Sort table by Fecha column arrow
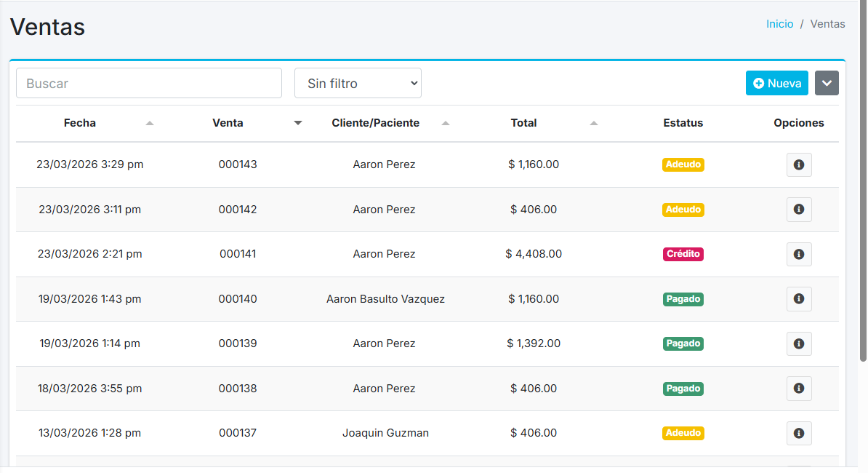The width and height of the screenshot is (868, 473). tap(150, 123)
